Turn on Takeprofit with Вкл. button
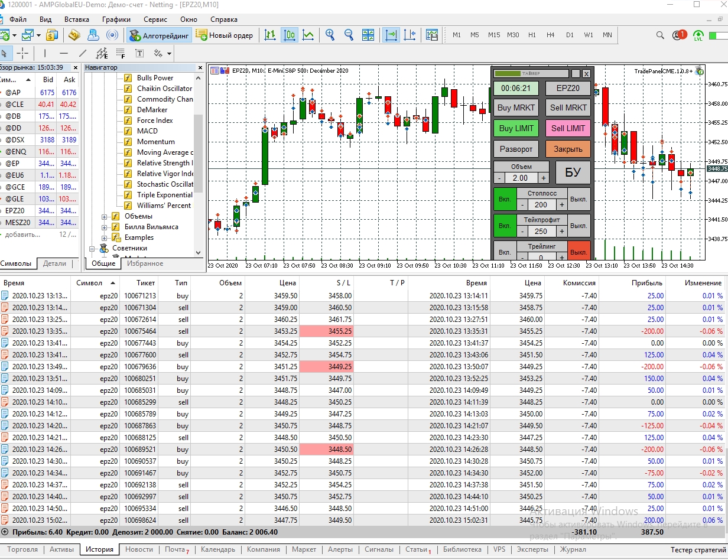 tap(505, 226)
